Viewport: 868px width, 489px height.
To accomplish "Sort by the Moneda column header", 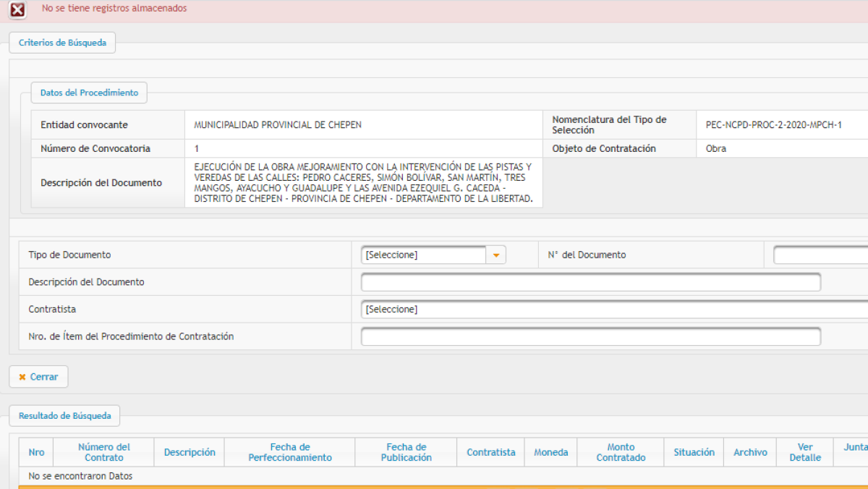I will [551, 452].
